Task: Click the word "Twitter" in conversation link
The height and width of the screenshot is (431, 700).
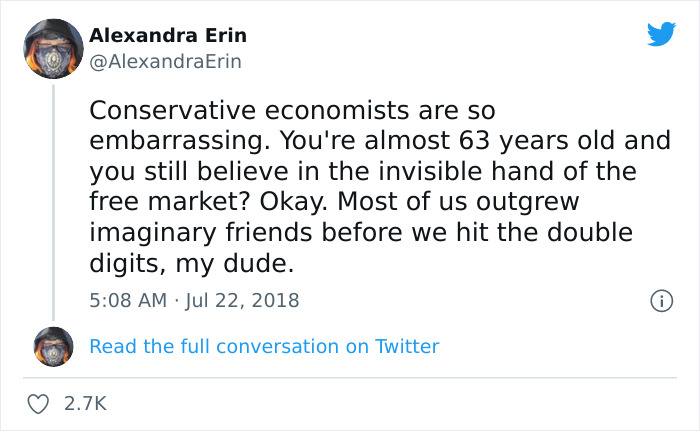Action: (407, 347)
